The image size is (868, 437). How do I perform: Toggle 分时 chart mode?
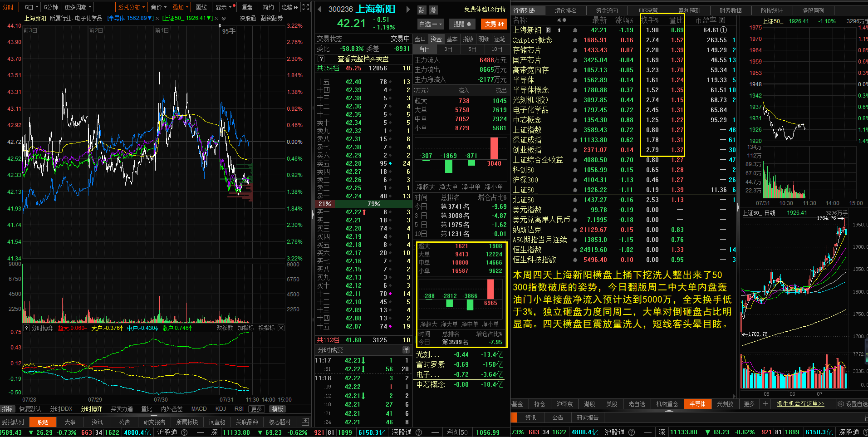point(9,7)
